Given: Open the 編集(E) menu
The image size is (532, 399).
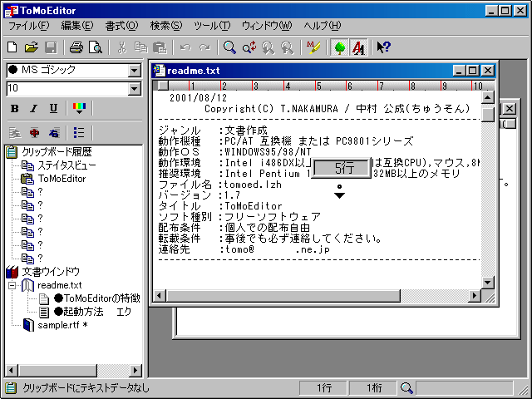Looking at the screenshot, I should click(77, 26).
